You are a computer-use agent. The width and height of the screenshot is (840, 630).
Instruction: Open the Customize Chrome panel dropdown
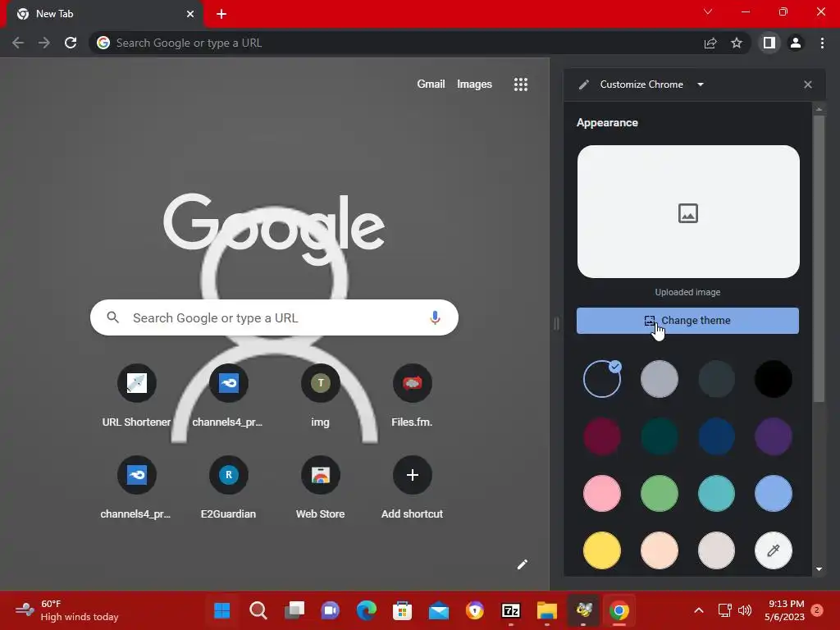[x=701, y=84]
